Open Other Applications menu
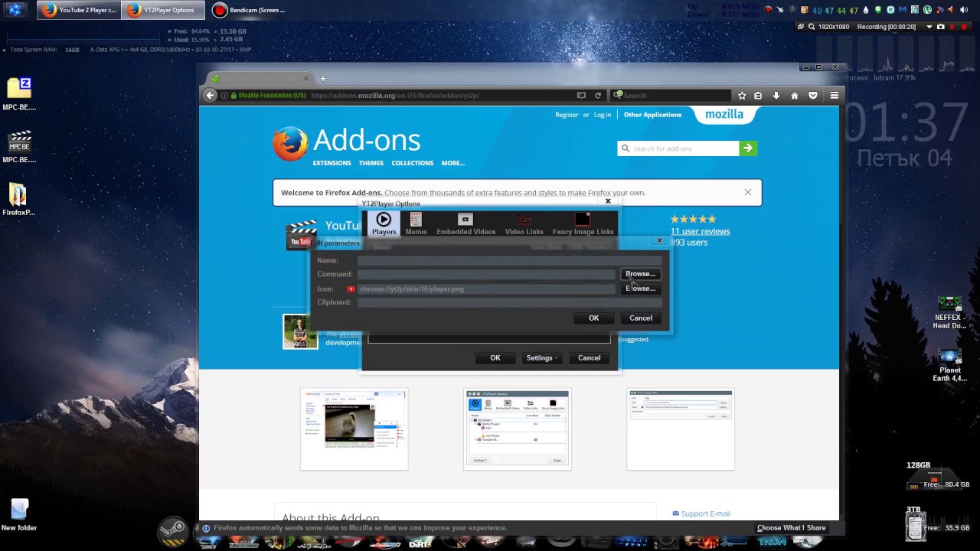 click(652, 115)
